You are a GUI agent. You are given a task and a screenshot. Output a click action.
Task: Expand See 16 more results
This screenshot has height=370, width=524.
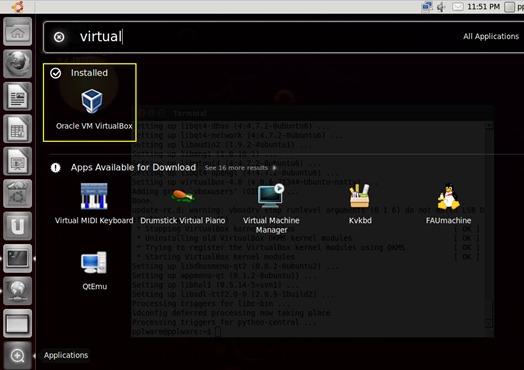(x=240, y=168)
